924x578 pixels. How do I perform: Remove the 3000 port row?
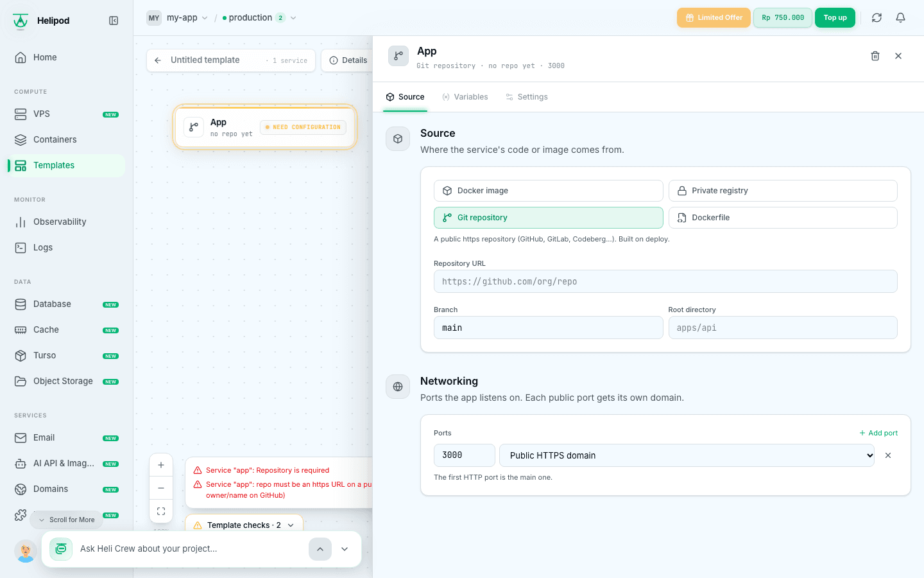tap(888, 455)
